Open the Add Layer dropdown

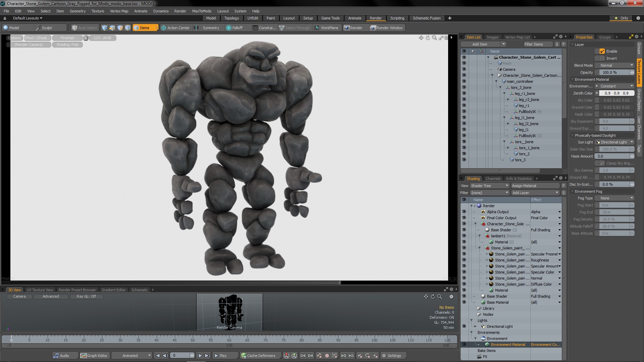pos(535,193)
